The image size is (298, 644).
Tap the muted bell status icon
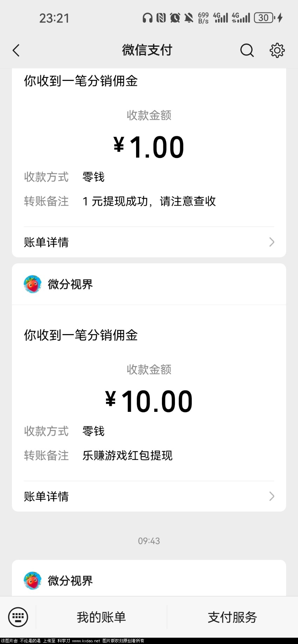pyautogui.click(x=189, y=18)
